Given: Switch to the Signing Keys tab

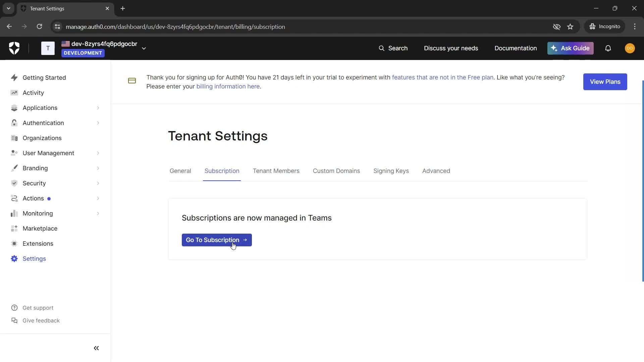Looking at the screenshot, I should (391, 171).
